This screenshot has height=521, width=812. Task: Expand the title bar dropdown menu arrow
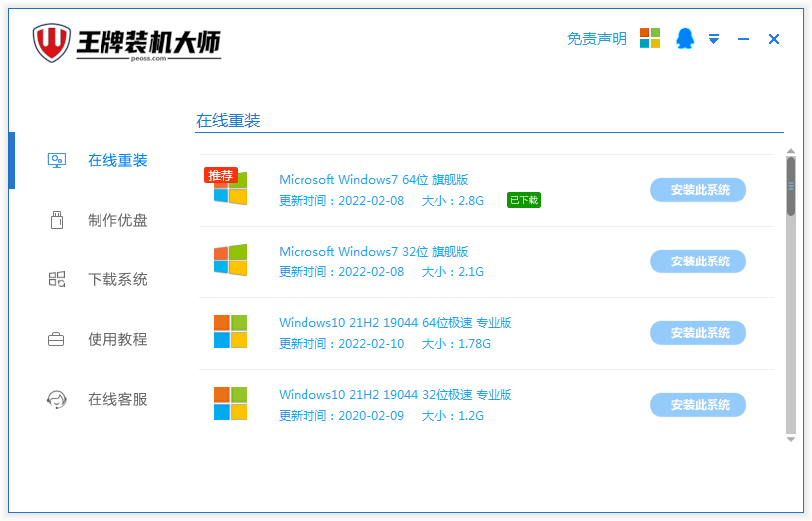[x=713, y=39]
